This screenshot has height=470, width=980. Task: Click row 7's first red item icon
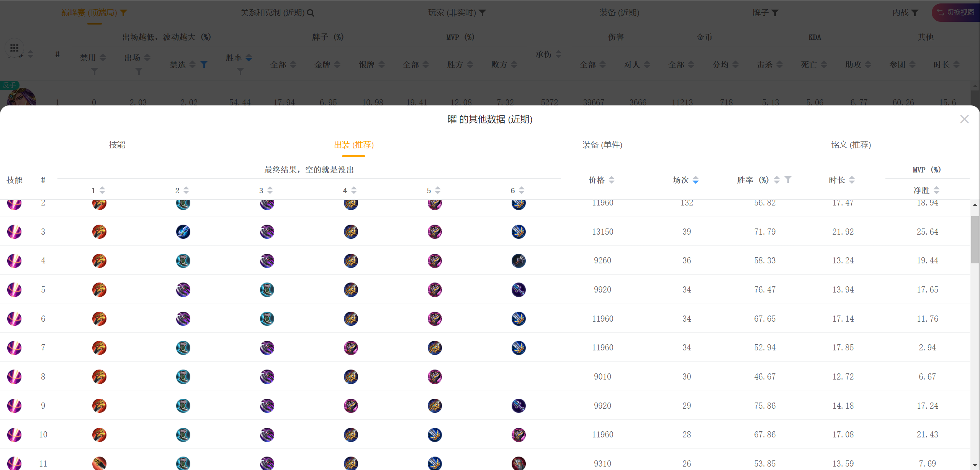click(x=99, y=348)
